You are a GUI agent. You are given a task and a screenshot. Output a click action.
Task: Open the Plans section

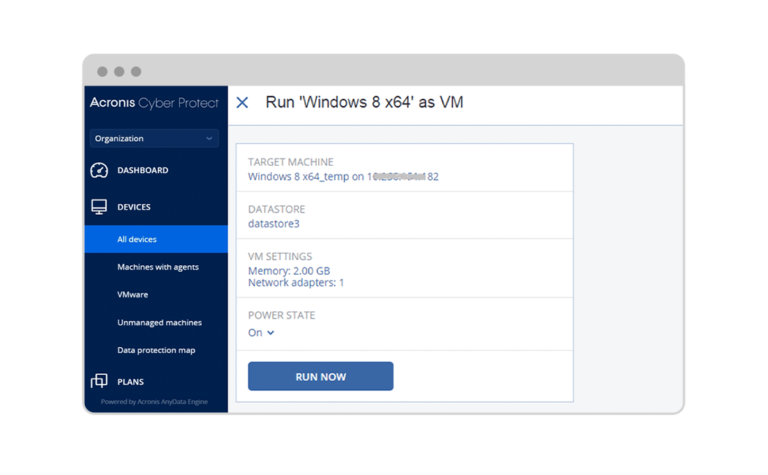tap(130, 381)
